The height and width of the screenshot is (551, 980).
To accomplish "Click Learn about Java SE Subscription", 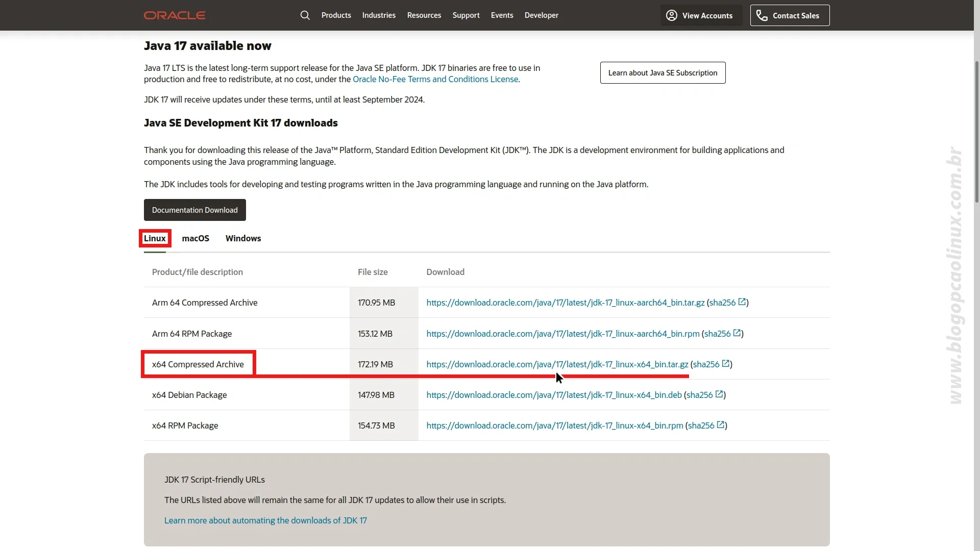I will pyautogui.click(x=662, y=72).
